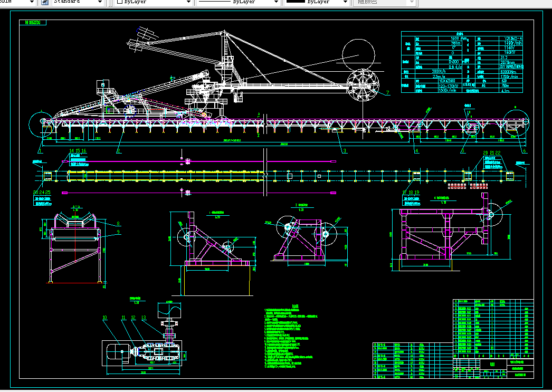The image size is (552, 392).
Task: Select callout number 5 under the tension pulley
Action: 463,151
